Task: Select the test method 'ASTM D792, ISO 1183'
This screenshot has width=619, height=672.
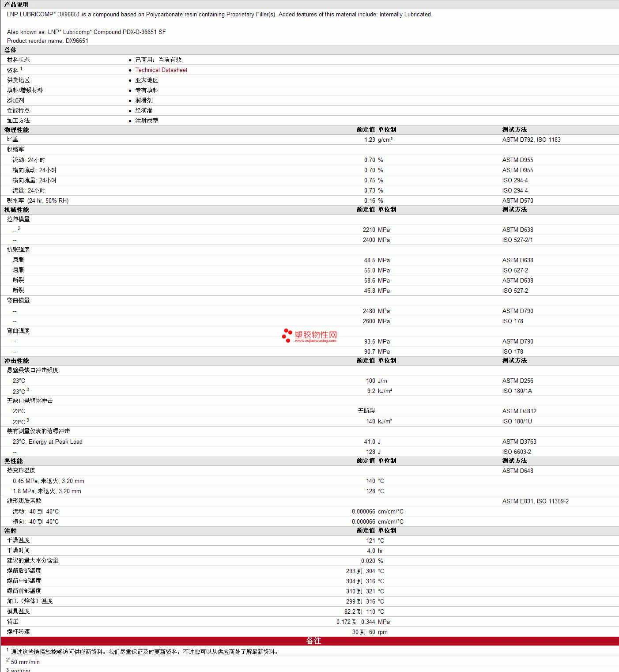Action: [532, 140]
